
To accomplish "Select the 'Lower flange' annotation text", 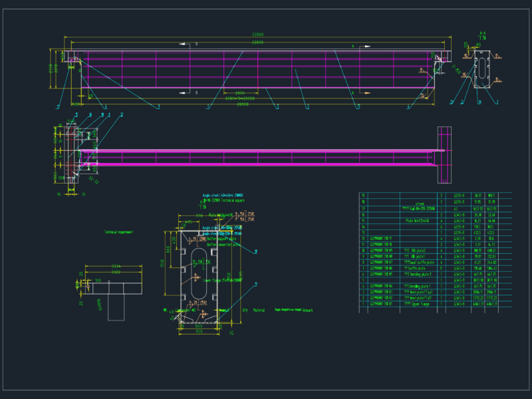I will [222, 281].
